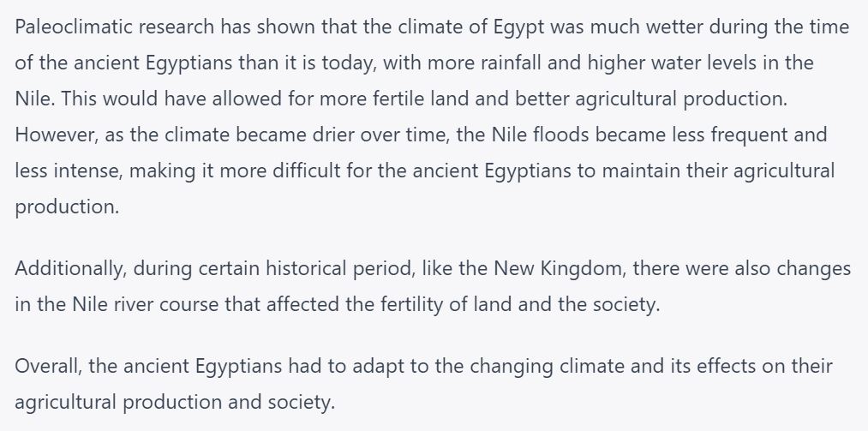Click the word "drier" in the text
Viewport: 868px width, 431px height.
point(332,135)
